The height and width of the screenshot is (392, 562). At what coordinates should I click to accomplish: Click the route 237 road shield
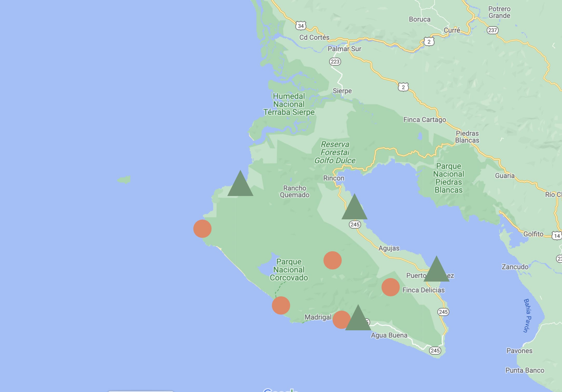click(492, 30)
